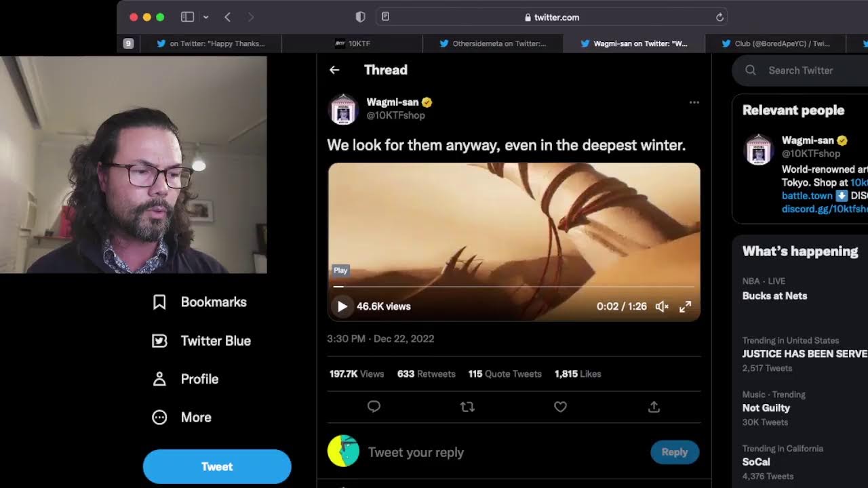Open the SoCal trending topic
This screenshot has height=488, width=868.
(756, 462)
